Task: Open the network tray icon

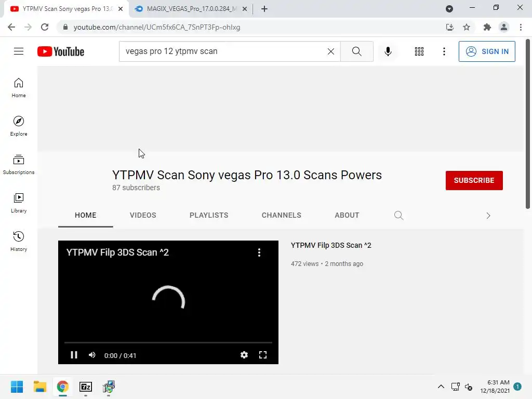Action: click(x=455, y=387)
